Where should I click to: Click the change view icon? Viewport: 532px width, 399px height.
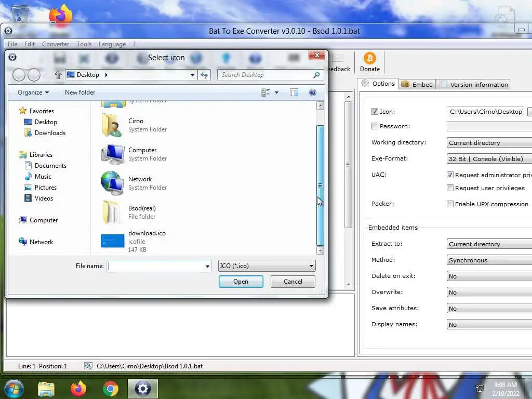click(x=265, y=92)
